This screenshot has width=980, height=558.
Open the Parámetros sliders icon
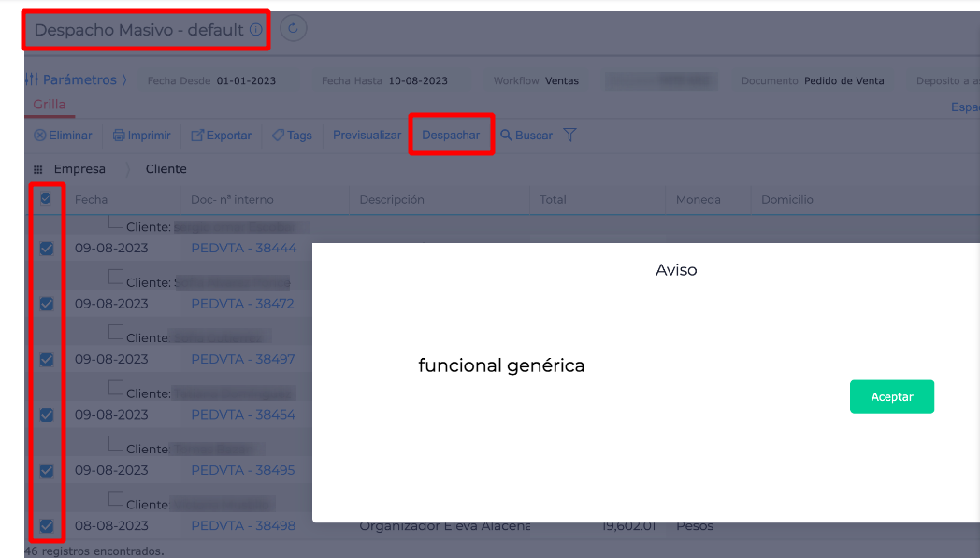coord(32,79)
